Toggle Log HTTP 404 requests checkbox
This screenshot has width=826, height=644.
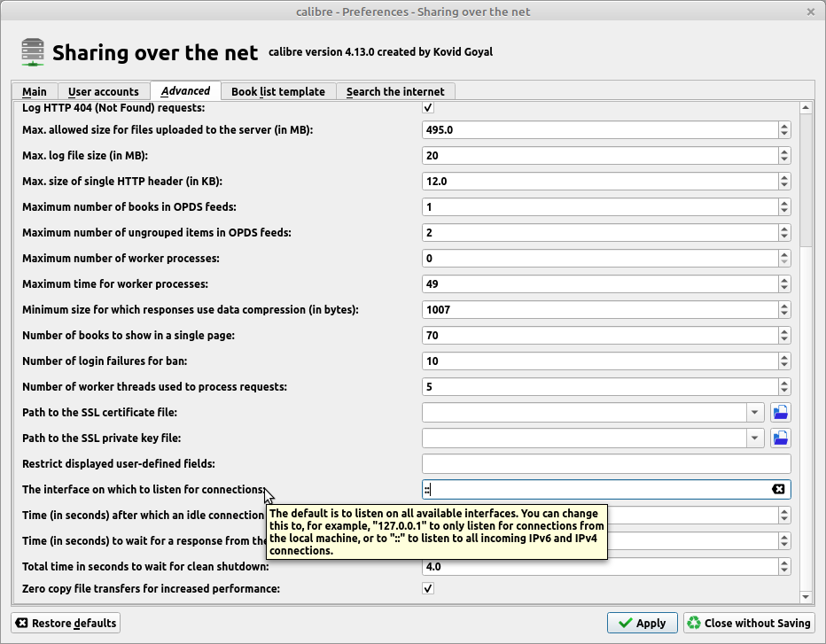(x=428, y=107)
